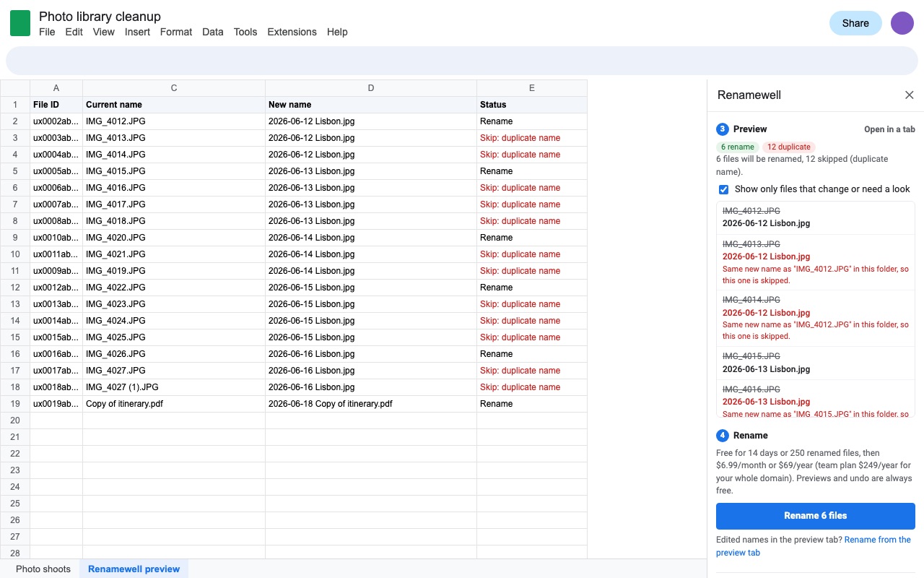Open the Help menu

[x=337, y=32]
